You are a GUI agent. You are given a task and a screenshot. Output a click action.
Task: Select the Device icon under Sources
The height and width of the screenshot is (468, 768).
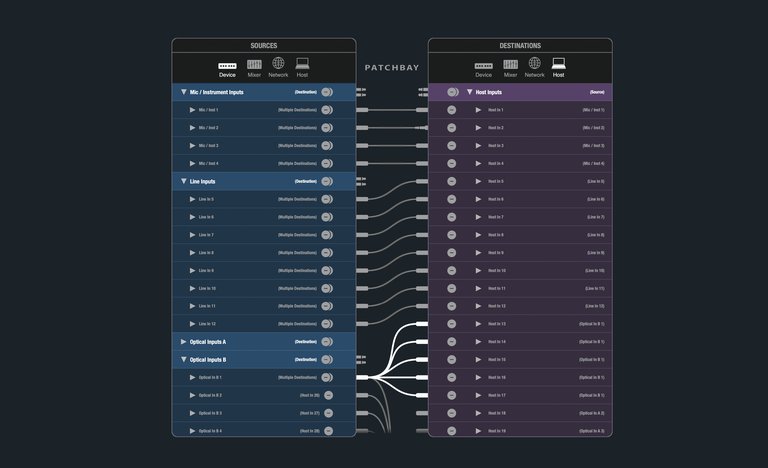click(x=228, y=67)
